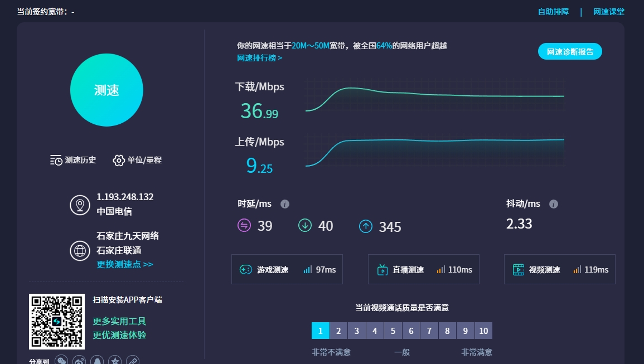Click the 单位/量程 gear icon
This screenshot has width=644, height=364.
pyautogui.click(x=118, y=160)
